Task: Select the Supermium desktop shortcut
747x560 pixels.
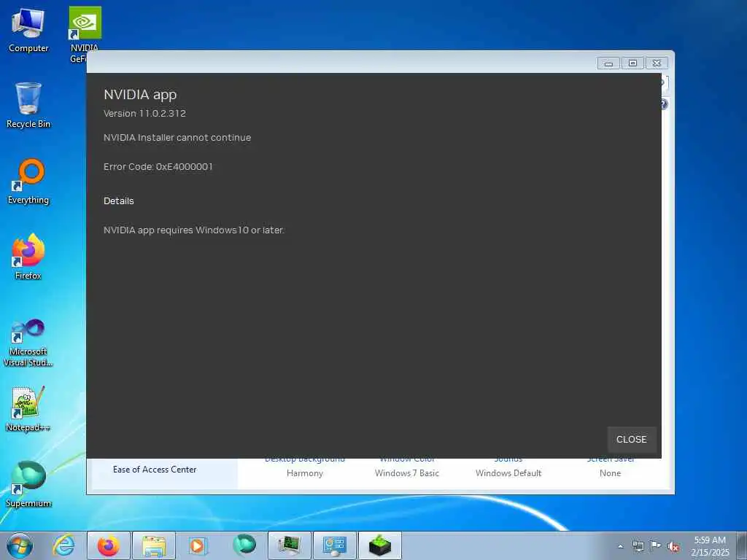Action: [x=28, y=485]
